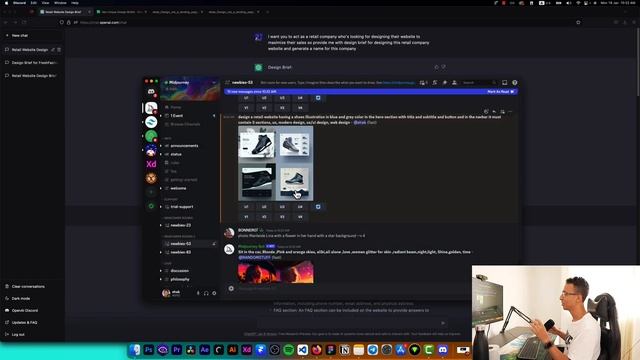The height and width of the screenshot is (360, 640).
Task: Expand Midjourney server header dropdown
Action: 213,82
